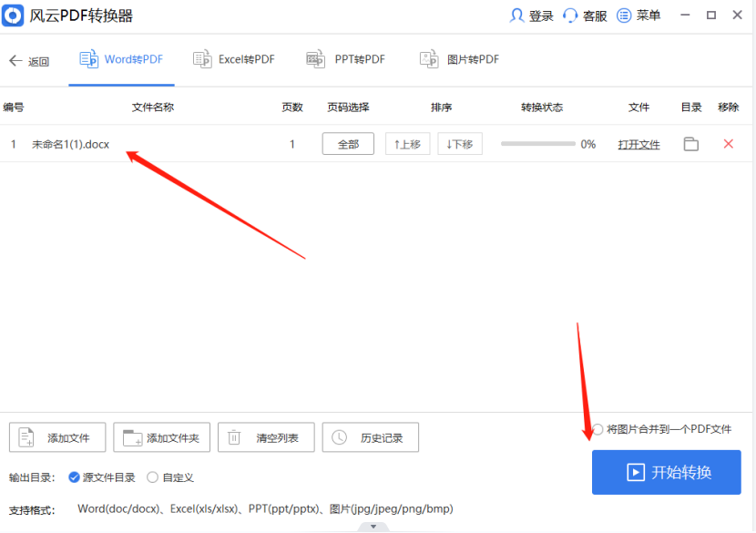This screenshot has width=756, height=533.
Task: Click the 图片转PDF picture icon
Action: pyautogui.click(x=429, y=59)
